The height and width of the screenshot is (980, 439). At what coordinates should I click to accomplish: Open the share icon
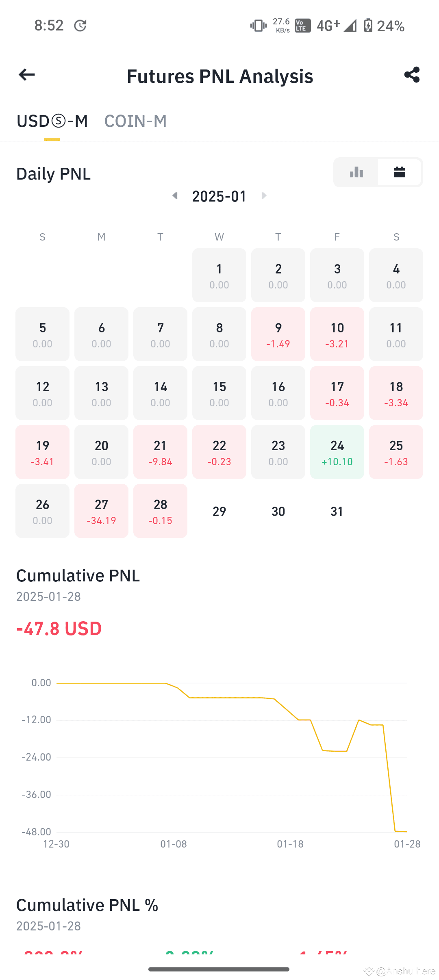pos(412,75)
